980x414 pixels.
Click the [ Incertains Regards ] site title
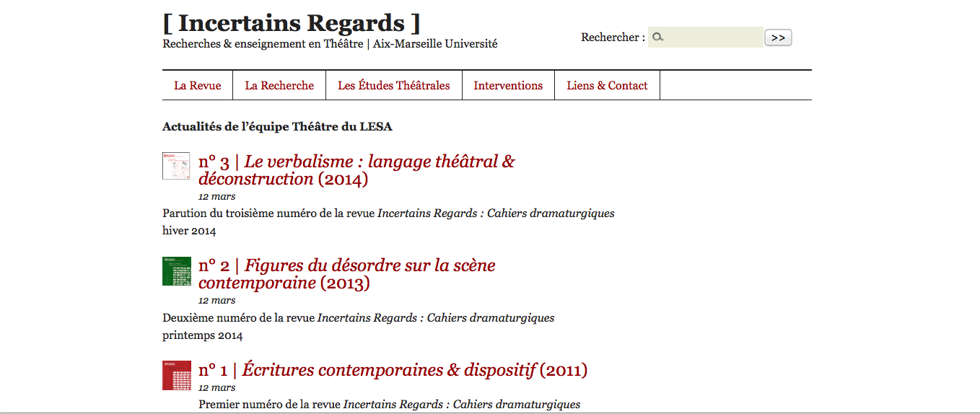click(x=292, y=23)
